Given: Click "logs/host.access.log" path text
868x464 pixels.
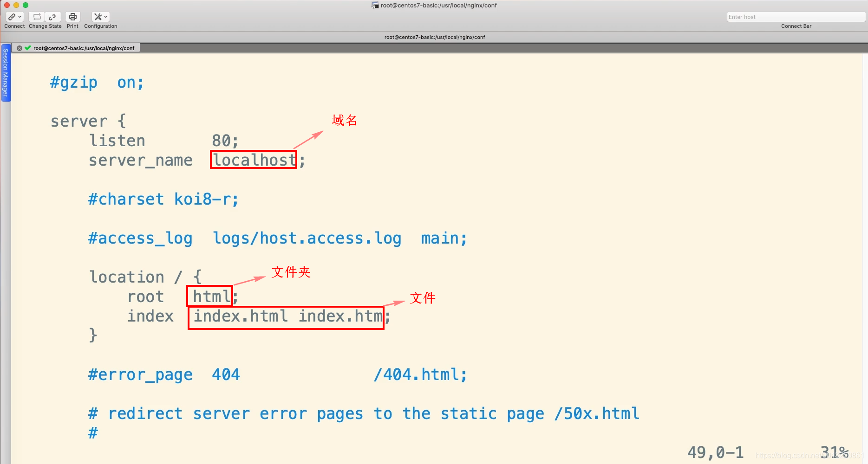Looking at the screenshot, I should (x=307, y=238).
